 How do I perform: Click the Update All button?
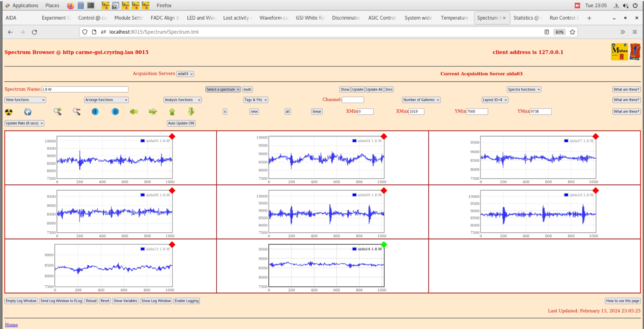(x=375, y=90)
